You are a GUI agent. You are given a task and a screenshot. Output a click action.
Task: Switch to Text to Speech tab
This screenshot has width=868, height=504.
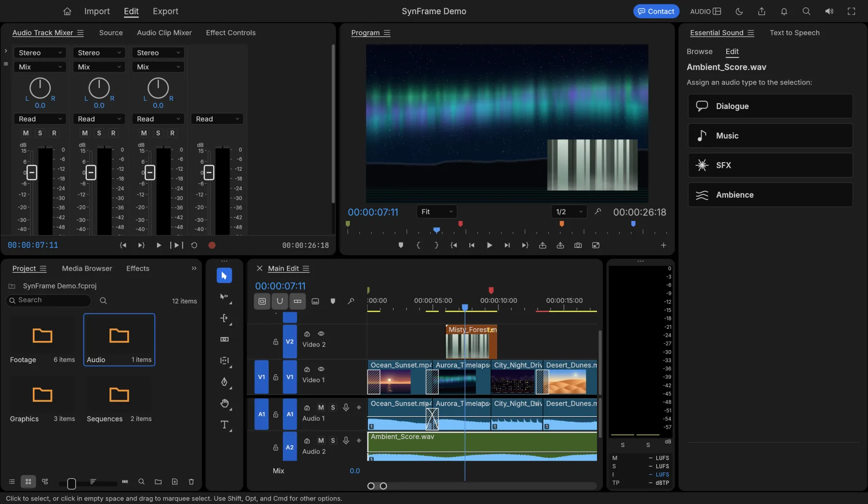point(794,33)
